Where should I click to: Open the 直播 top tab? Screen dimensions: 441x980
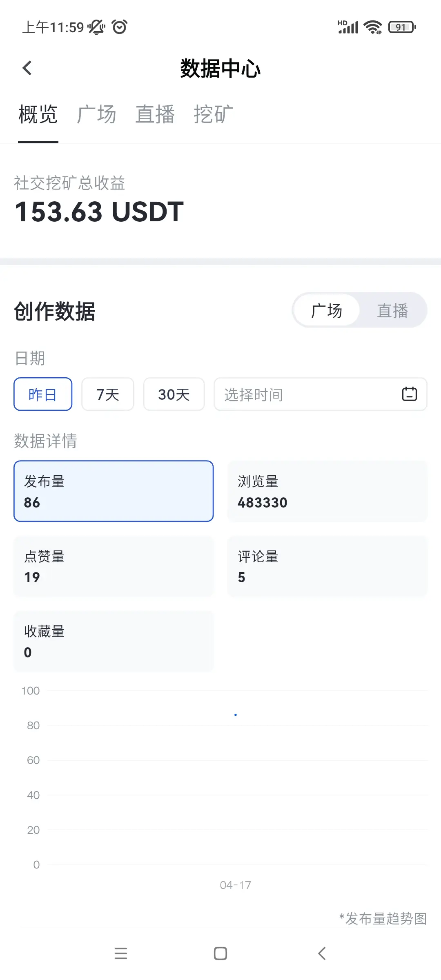click(x=155, y=114)
